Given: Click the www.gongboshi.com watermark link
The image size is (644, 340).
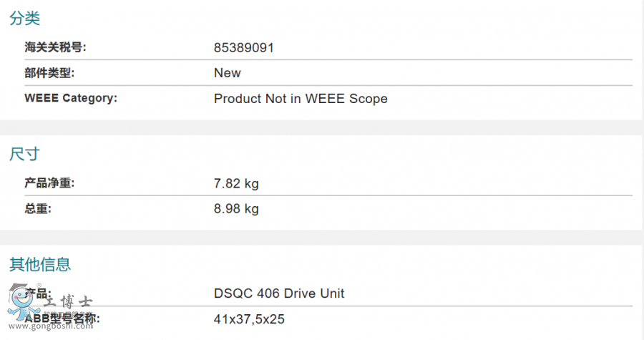Looking at the screenshot, I should pos(49,326).
